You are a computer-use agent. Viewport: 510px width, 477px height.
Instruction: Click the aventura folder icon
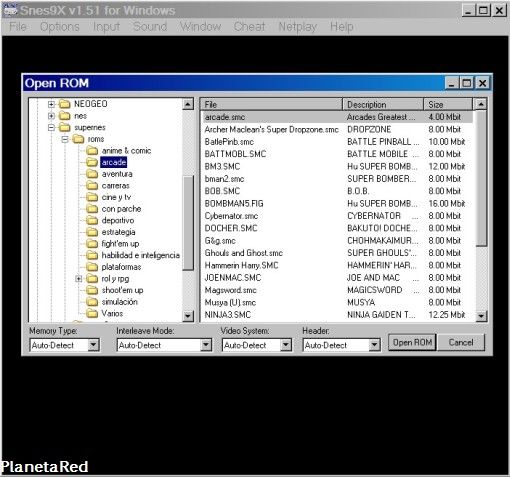pos(92,174)
